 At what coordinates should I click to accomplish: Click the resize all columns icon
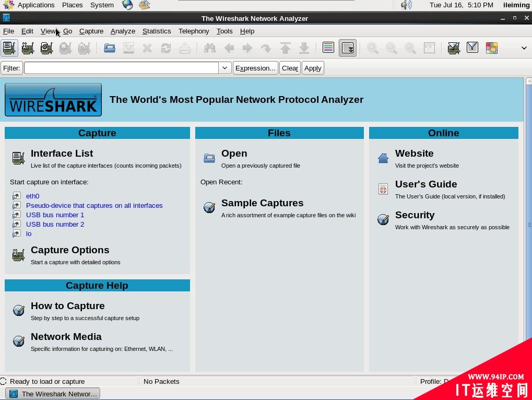(x=429, y=48)
